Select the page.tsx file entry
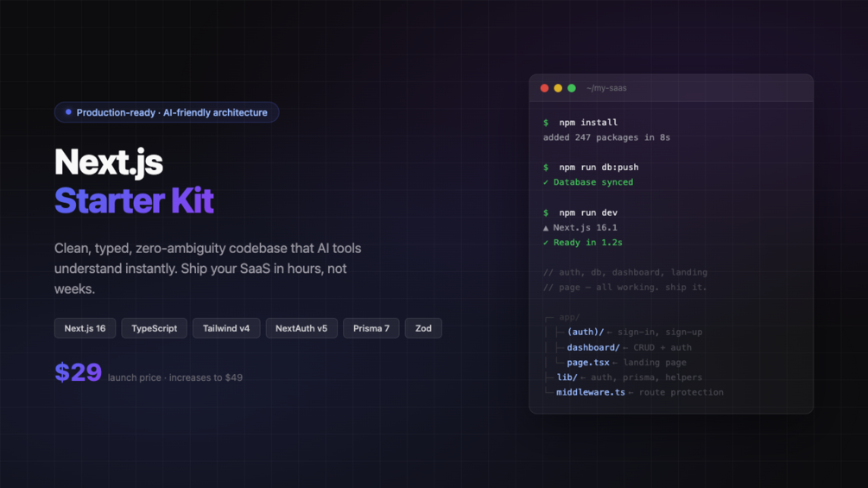 (x=588, y=363)
